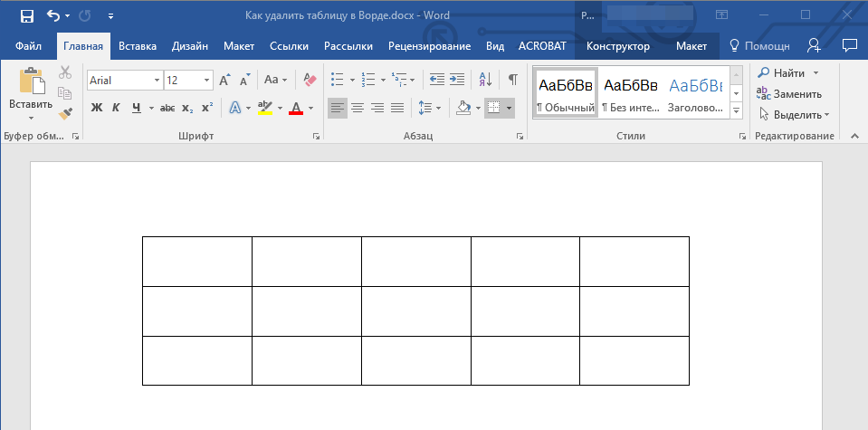
Task: Toggle italic formatting (К)
Action: (116, 108)
